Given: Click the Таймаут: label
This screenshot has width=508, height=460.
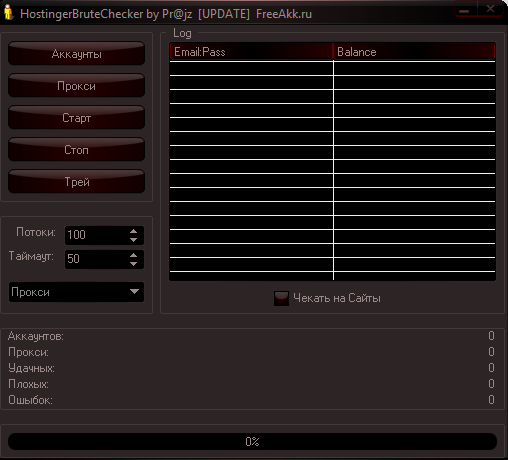Looking at the screenshot, I should [31, 256].
